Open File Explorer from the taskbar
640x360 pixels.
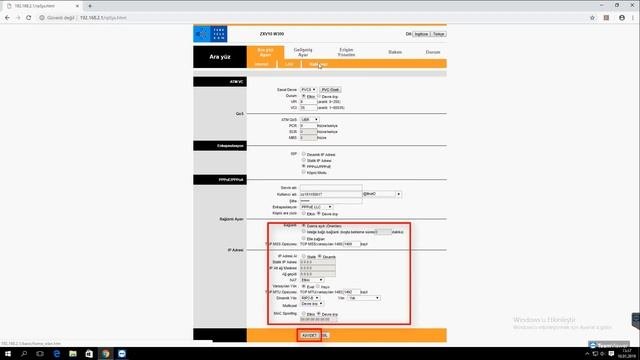[73, 353]
